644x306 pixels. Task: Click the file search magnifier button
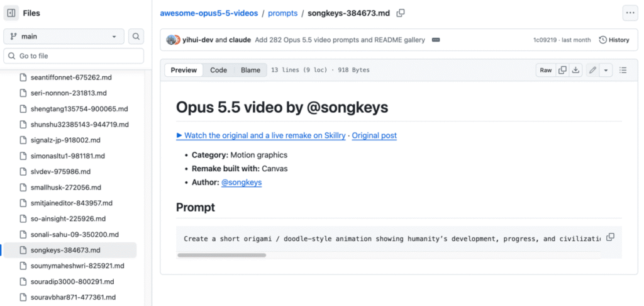tap(136, 37)
